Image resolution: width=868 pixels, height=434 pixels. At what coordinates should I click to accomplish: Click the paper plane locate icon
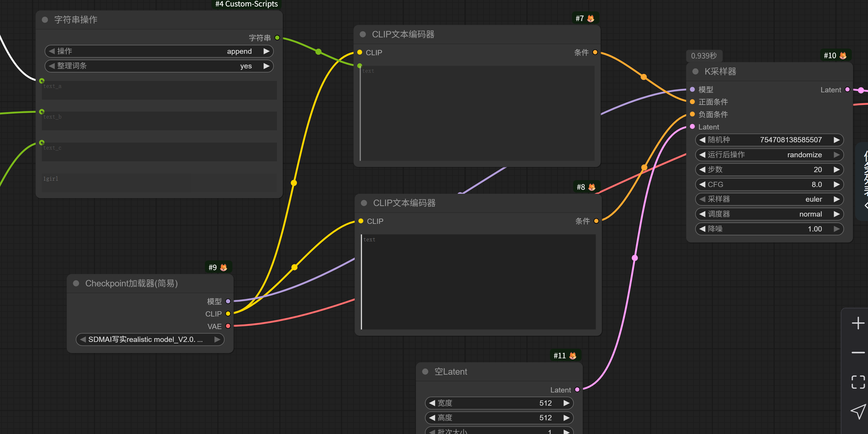tap(857, 411)
